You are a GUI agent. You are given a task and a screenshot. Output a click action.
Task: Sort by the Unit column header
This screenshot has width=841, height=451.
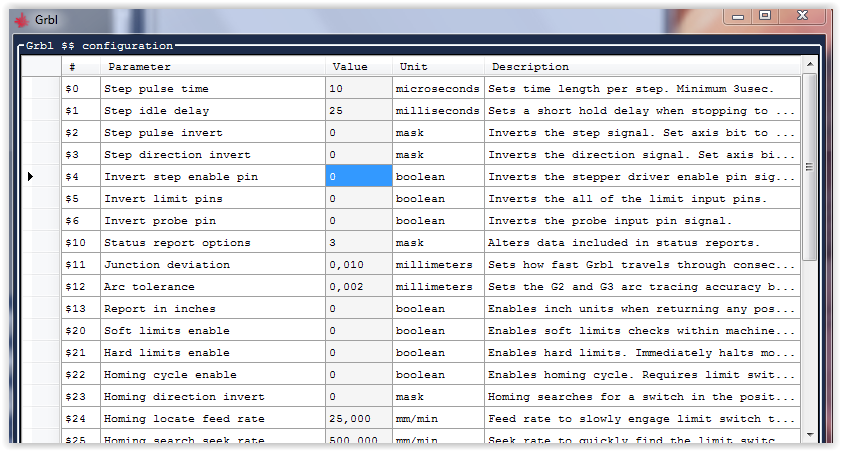click(x=438, y=66)
